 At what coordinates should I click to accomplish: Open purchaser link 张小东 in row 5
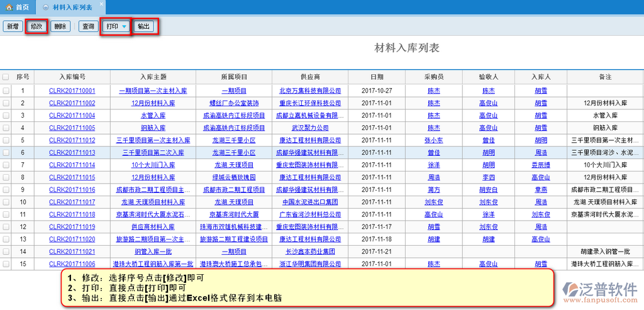point(434,140)
